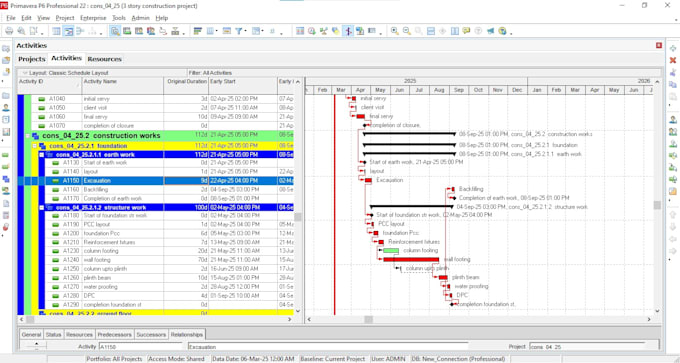Select the A1160 Backfilling activity row
This screenshot has width=680, height=363.
click(x=156, y=190)
